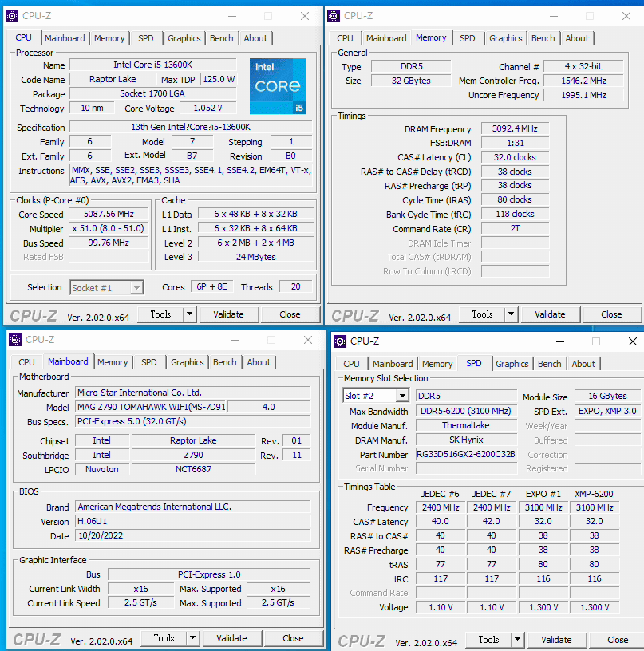Click Validate button in Memory window
Image resolution: width=644 pixels, height=651 pixels.
pos(550,314)
